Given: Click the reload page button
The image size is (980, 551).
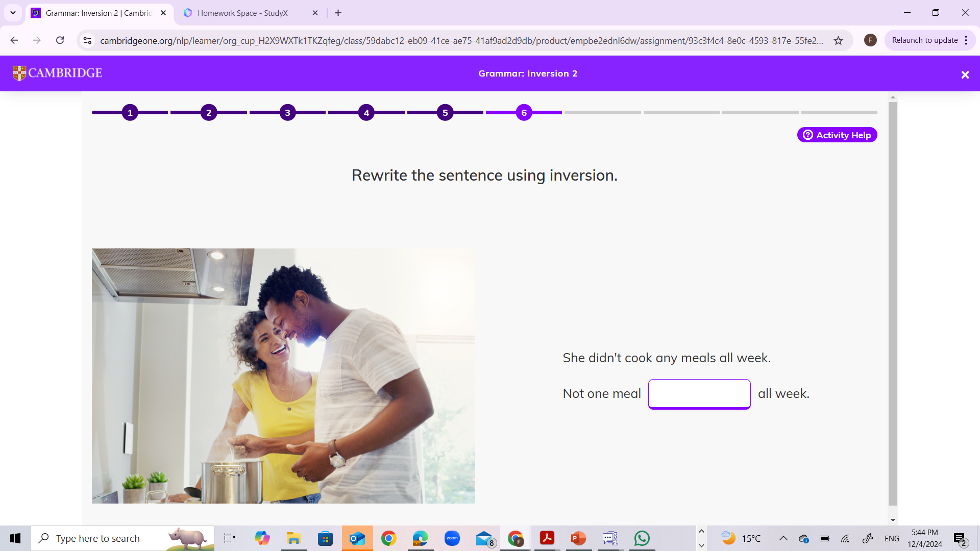Looking at the screenshot, I should [x=60, y=40].
